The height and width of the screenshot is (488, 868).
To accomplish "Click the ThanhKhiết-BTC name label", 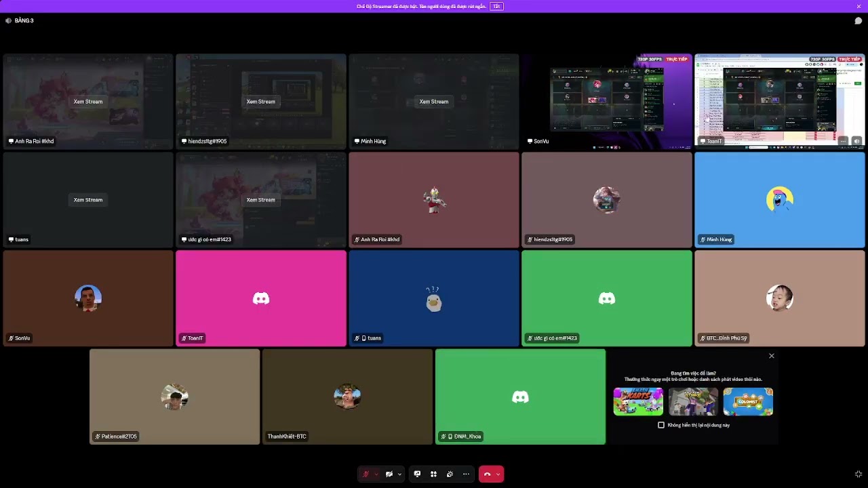I will [x=287, y=436].
